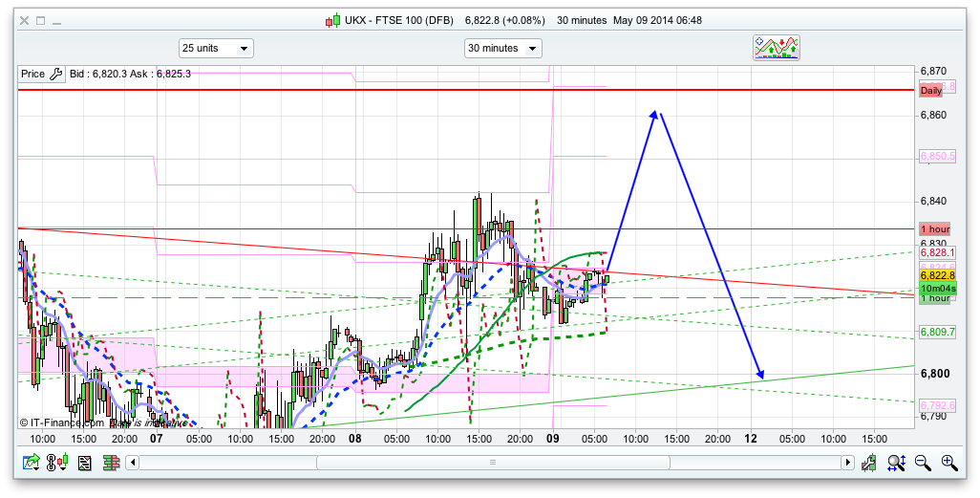Expand the 25 units dropdown
The width and height of the screenshot is (980, 498).
[x=216, y=48]
